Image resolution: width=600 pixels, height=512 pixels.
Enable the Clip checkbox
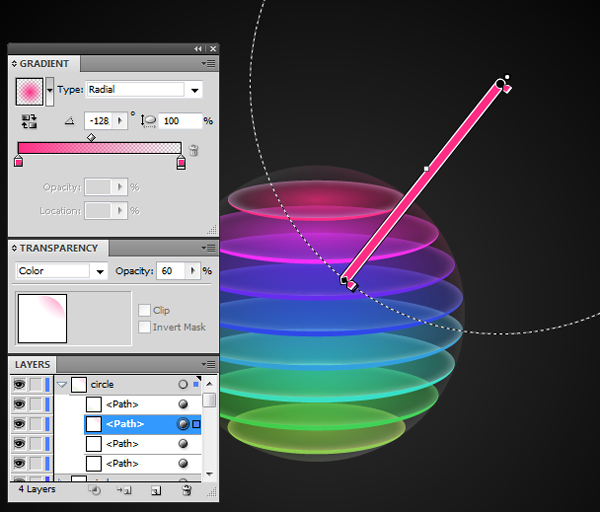[x=144, y=310]
